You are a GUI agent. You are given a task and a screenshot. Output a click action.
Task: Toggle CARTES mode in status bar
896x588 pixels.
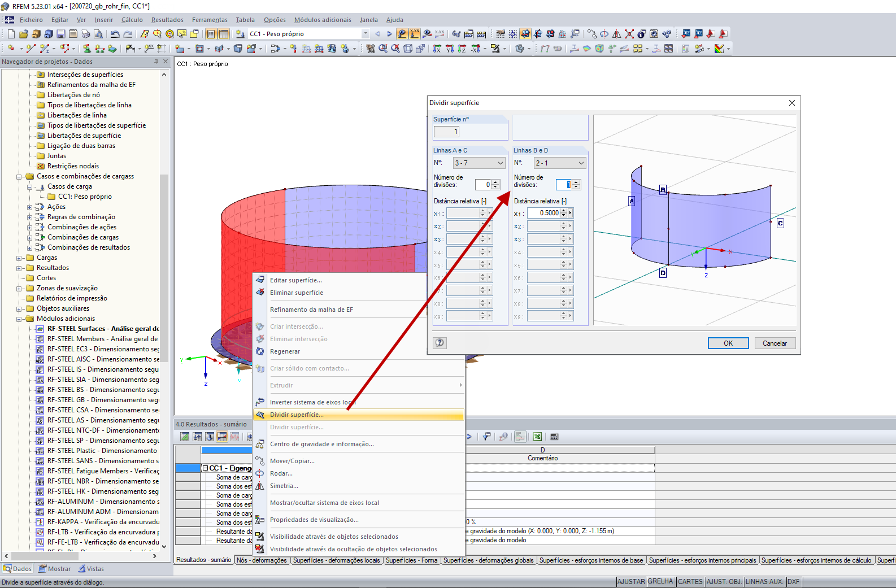tap(690, 582)
